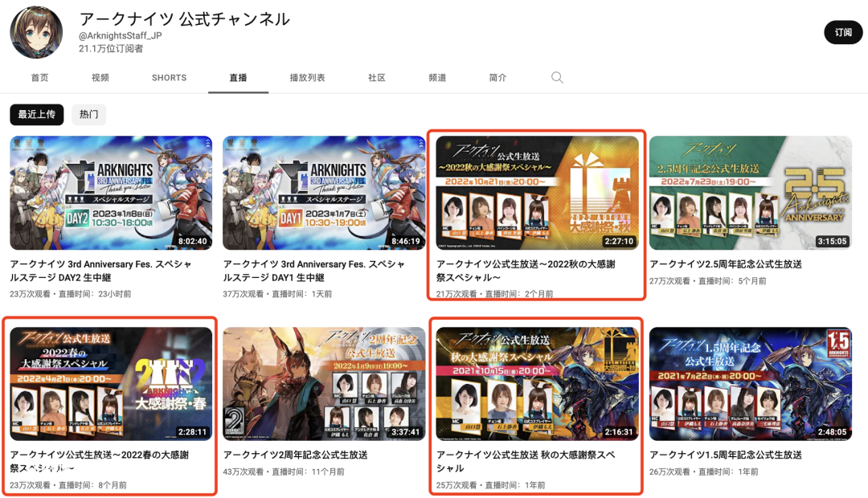Click the 3:15:05 duration badge
This screenshot has width=868, height=498.
[832, 241]
